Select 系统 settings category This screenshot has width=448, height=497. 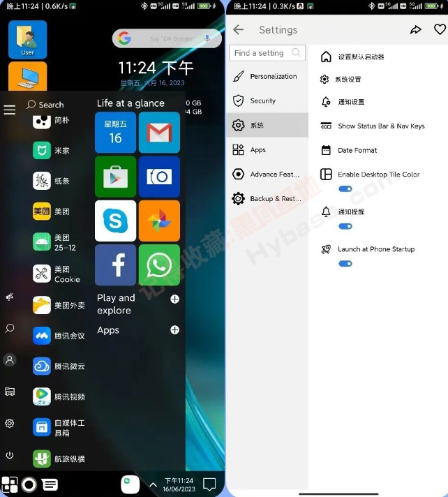[267, 125]
